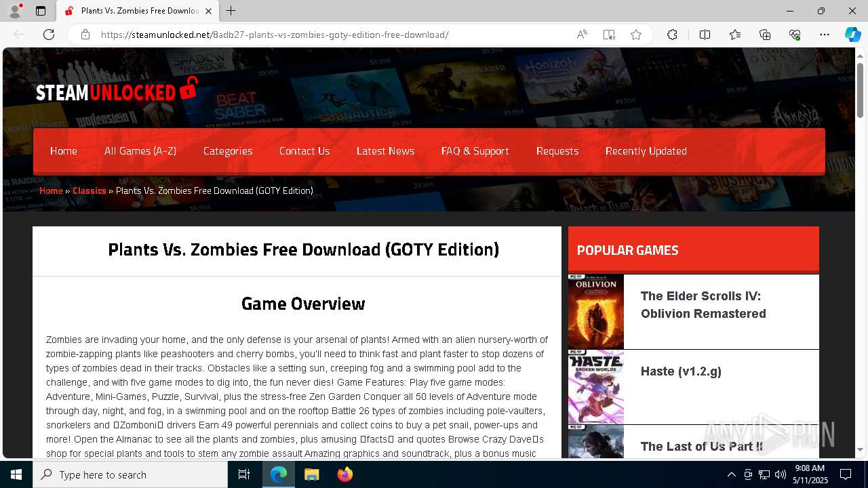Open All Games (A-Z) page

[140, 151]
